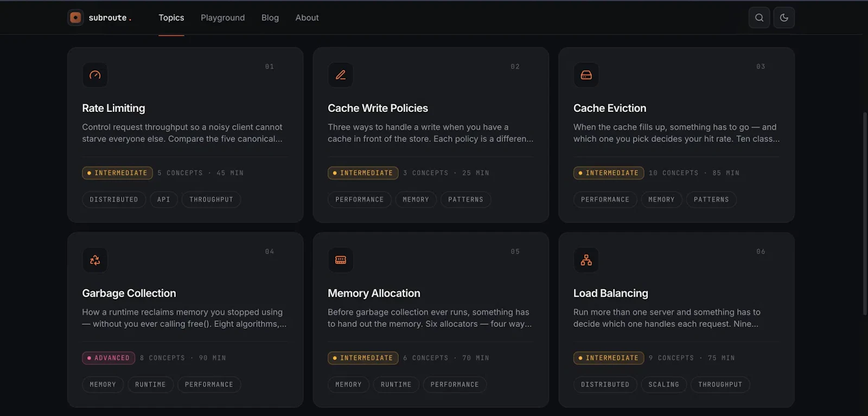Select THROUGHPUT tag on Load Balancing card
868x416 pixels.
720,385
